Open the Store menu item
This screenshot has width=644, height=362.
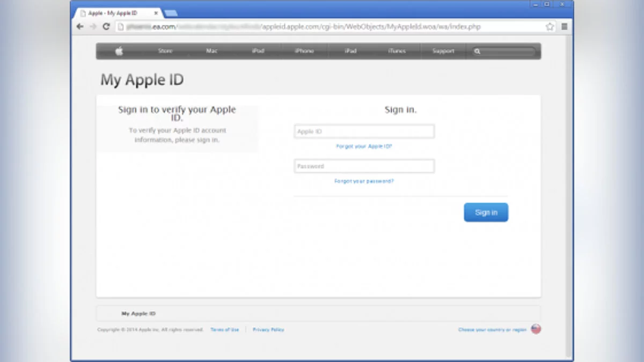point(165,51)
